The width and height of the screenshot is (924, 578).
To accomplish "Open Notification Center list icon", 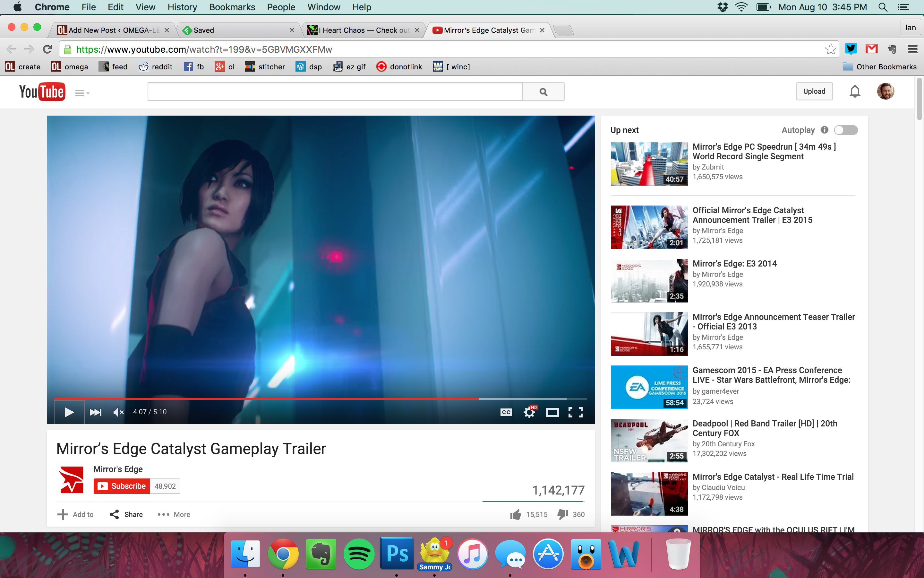I will [x=903, y=7].
